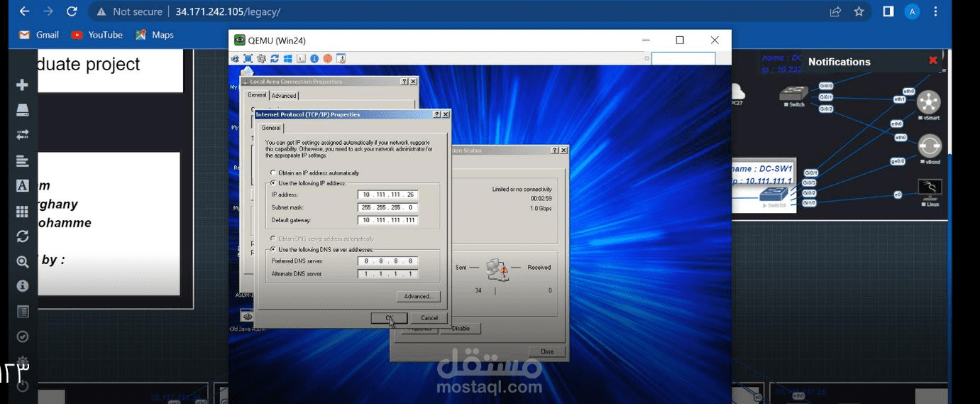Viewport: 980px width, 404px height.
Task: Click into the Default gateway field
Action: 387,220
